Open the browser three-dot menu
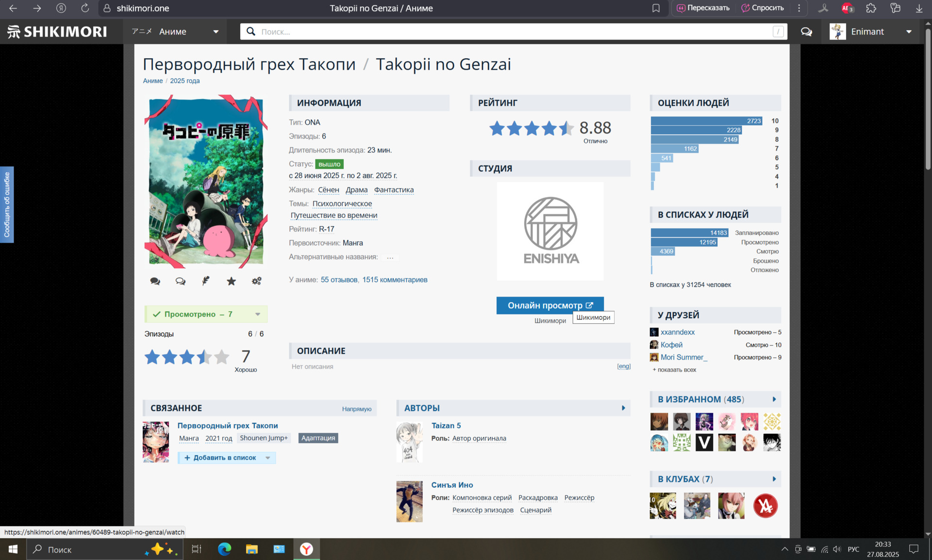Viewport: 932px width, 560px height. point(799,8)
